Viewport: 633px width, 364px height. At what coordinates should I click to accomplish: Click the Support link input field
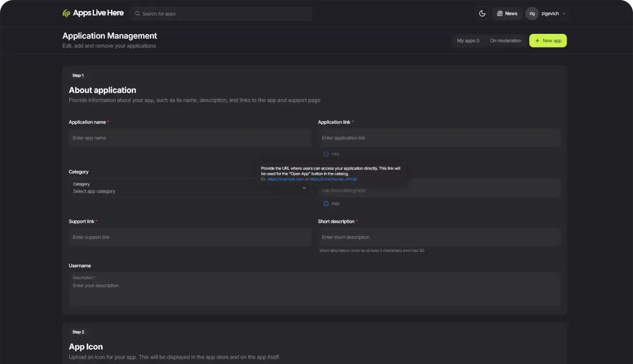pyautogui.click(x=189, y=237)
